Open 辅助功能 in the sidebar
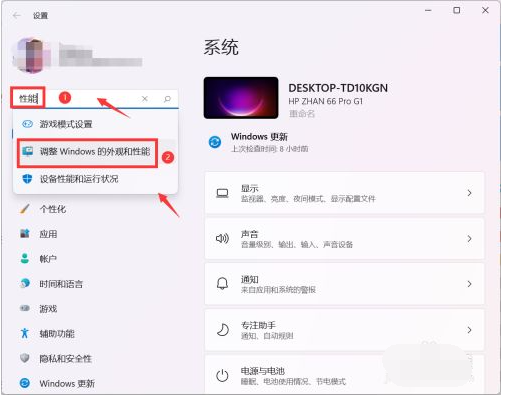505x397 pixels. [x=57, y=334]
